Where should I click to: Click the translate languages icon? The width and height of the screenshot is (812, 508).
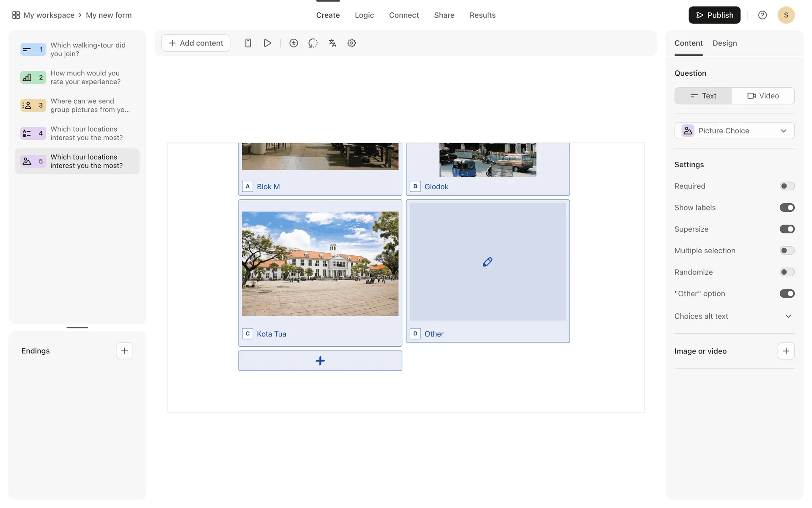point(332,43)
